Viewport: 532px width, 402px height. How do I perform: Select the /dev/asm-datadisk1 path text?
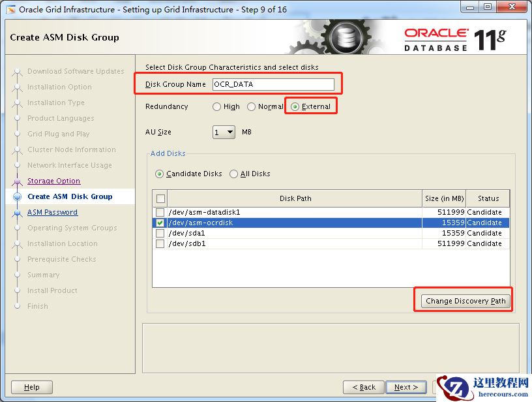tap(204, 212)
